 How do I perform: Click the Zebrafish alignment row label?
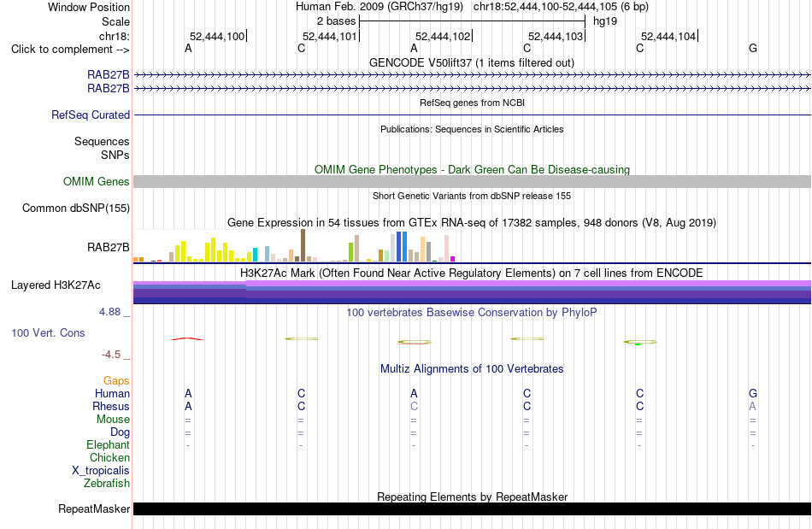point(107,483)
